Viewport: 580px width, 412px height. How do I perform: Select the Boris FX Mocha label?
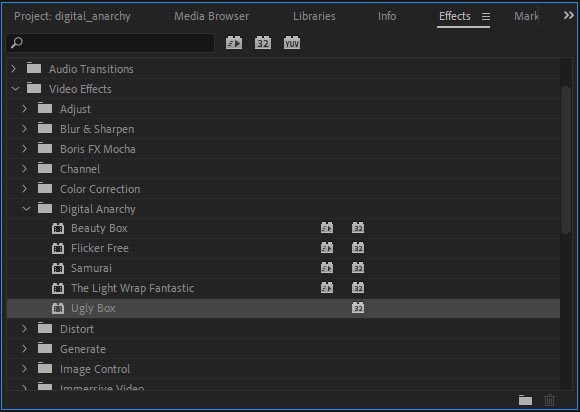[98, 149]
